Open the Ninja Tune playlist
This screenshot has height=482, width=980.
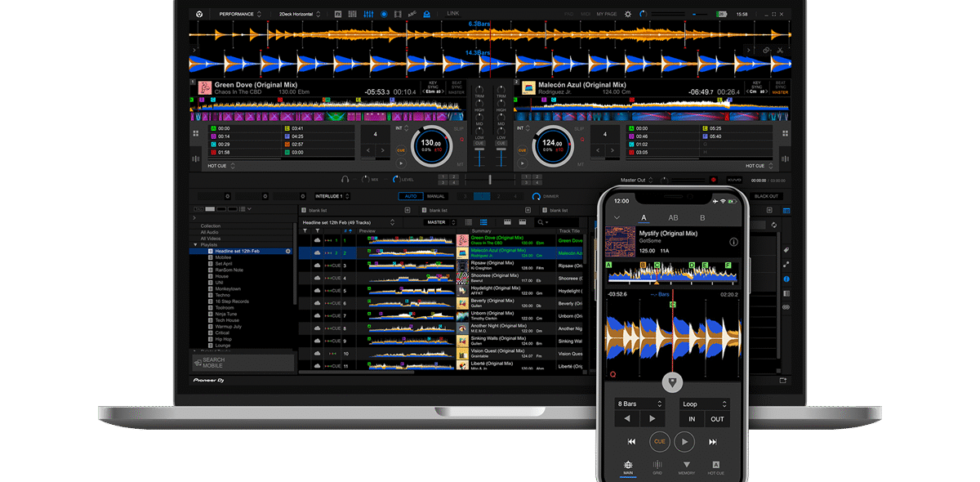click(225, 314)
